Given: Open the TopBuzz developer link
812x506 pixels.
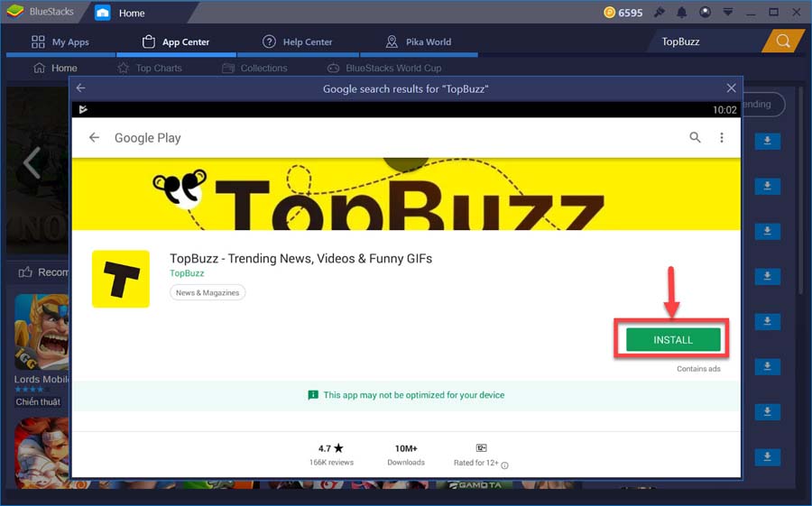Looking at the screenshot, I should pos(187,273).
